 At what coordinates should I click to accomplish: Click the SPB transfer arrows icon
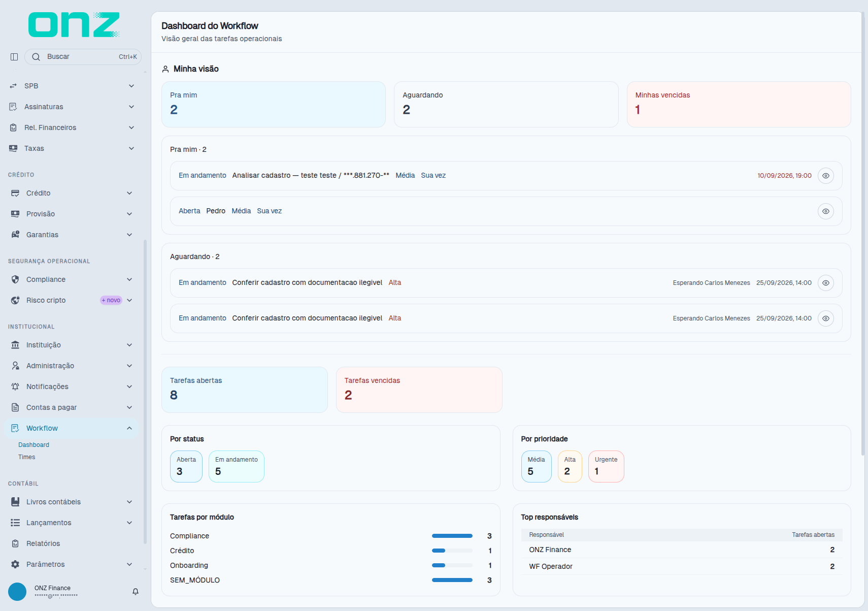[13, 86]
